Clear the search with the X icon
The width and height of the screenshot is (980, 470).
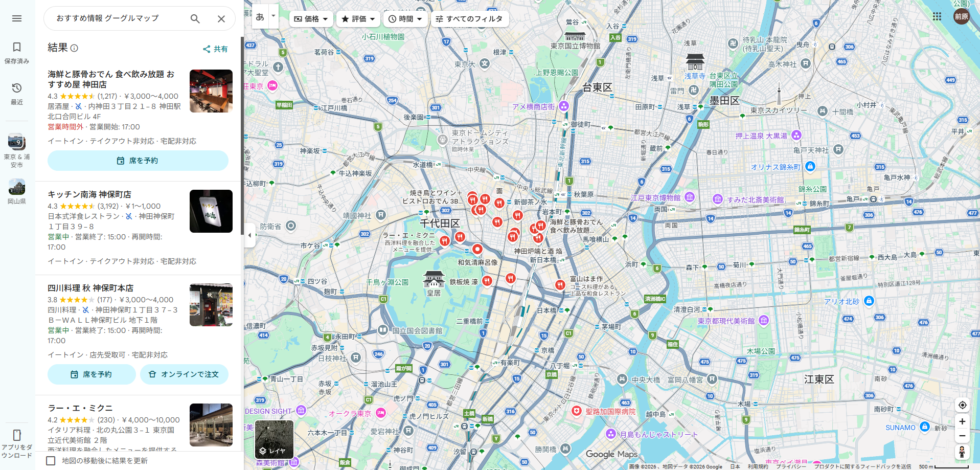[221, 19]
